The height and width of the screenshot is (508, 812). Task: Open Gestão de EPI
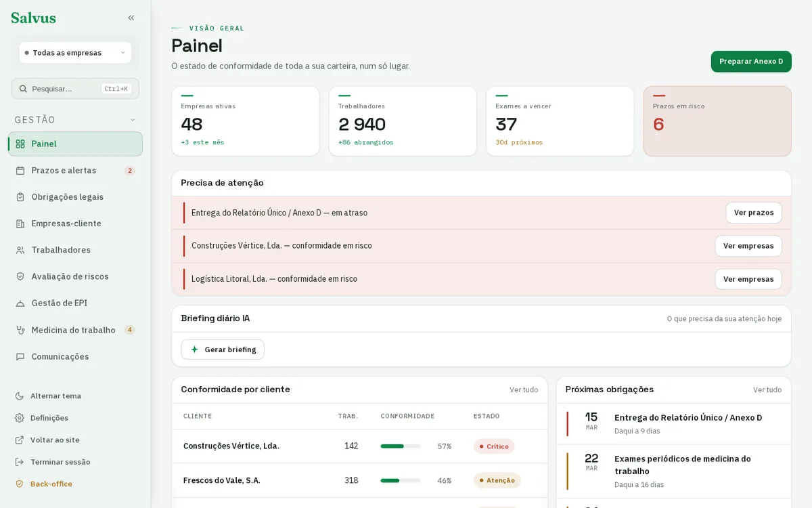click(x=75, y=303)
